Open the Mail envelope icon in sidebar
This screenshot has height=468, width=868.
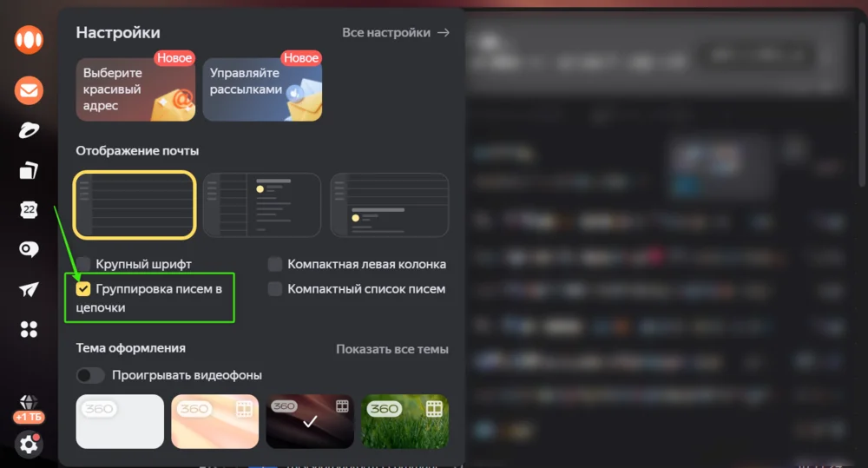pyautogui.click(x=29, y=90)
